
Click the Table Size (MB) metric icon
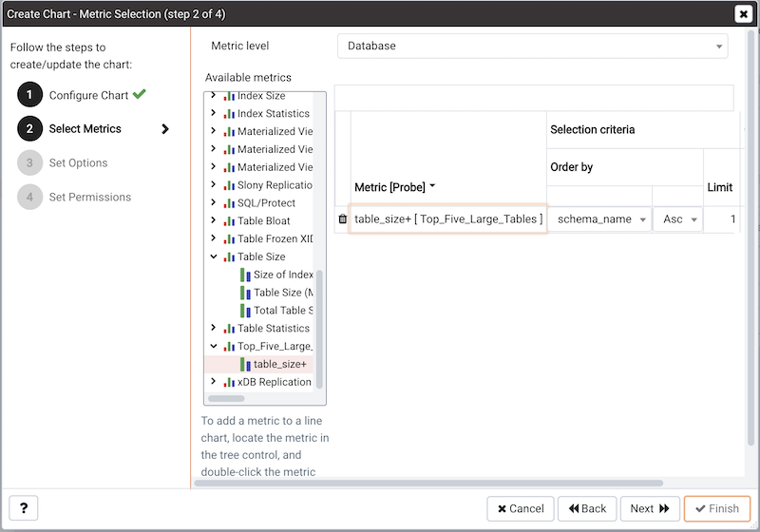245,294
